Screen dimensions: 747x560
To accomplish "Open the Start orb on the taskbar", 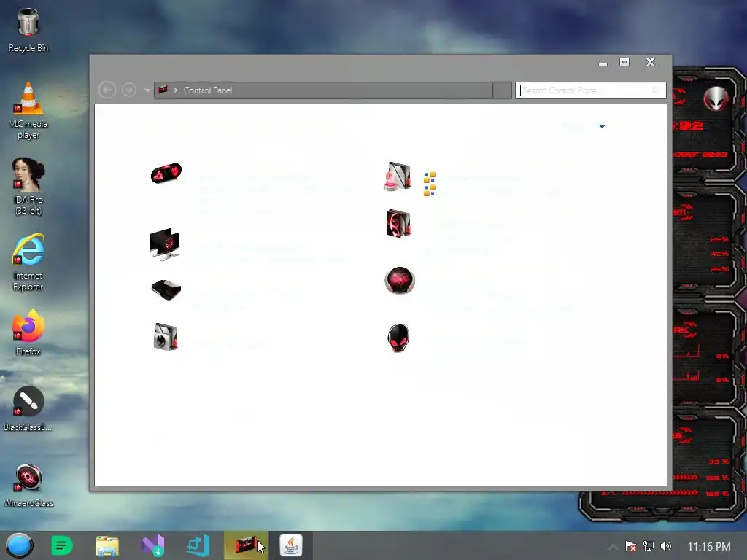I will point(19,545).
